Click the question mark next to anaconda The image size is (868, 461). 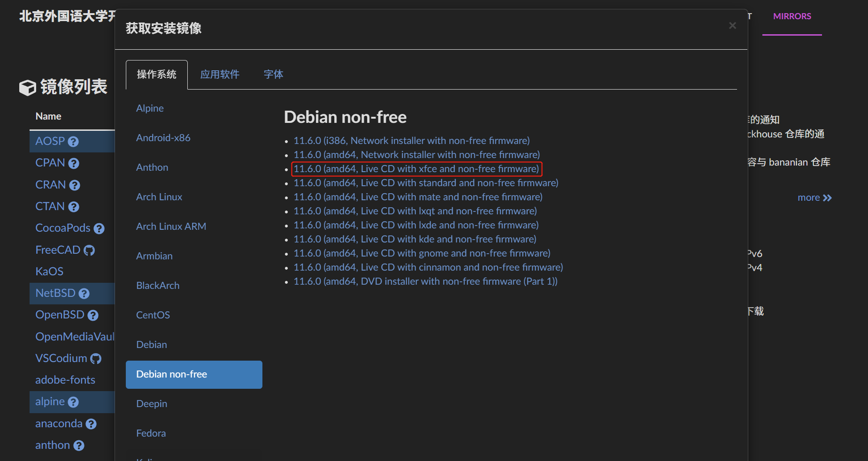[91, 424]
